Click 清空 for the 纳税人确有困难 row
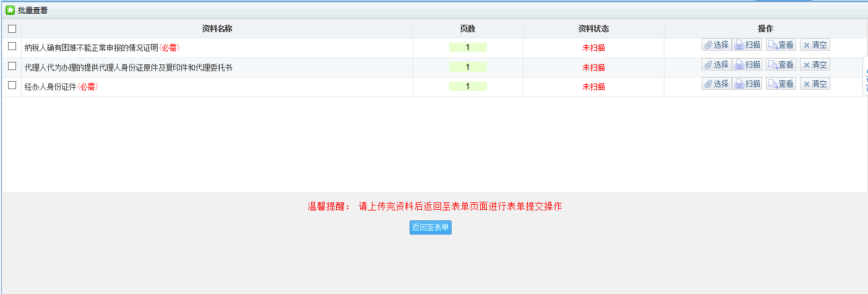 (815, 45)
